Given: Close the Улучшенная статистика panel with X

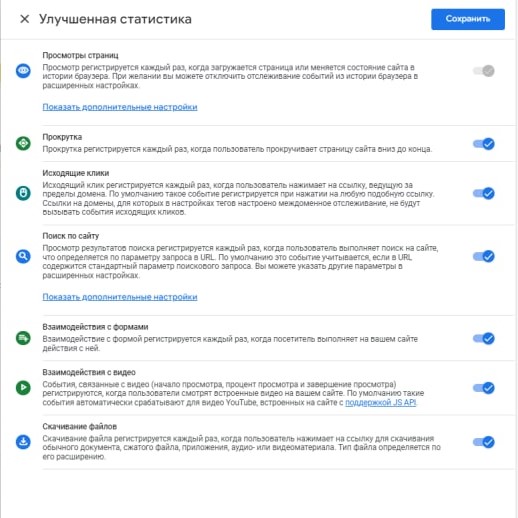Looking at the screenshot, I should pyautogui.click(x=25, y=19).
